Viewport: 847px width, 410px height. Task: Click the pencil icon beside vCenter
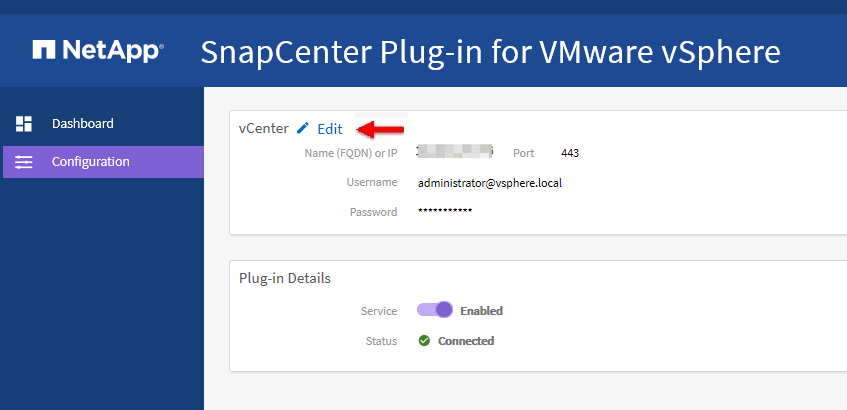(x=303, y=129)
